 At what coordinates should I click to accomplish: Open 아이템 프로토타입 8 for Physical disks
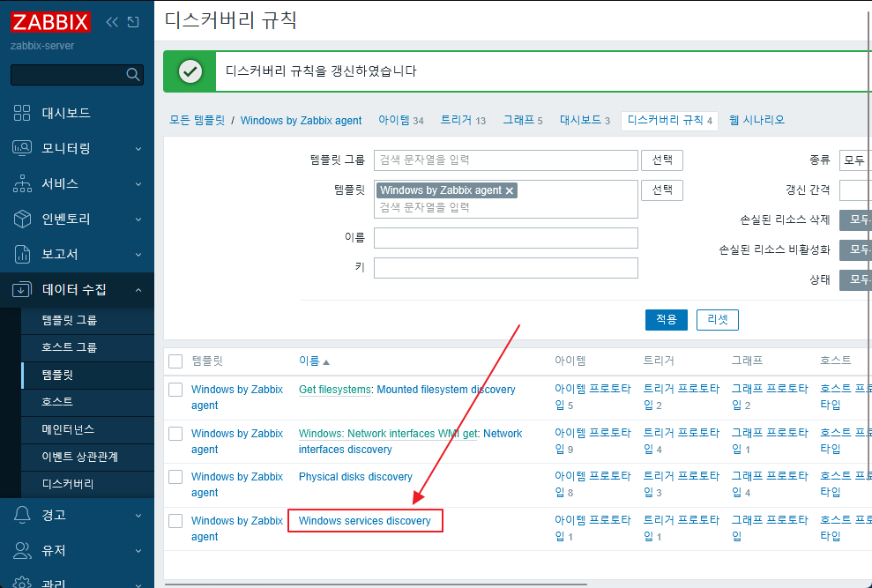click(x=593, y=484)
